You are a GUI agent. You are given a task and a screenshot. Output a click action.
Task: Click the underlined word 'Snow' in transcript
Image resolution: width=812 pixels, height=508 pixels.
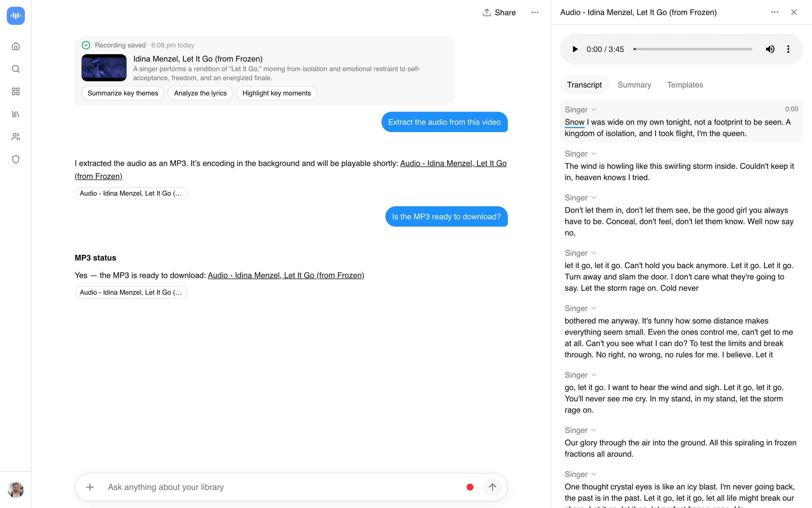(574, 122)
